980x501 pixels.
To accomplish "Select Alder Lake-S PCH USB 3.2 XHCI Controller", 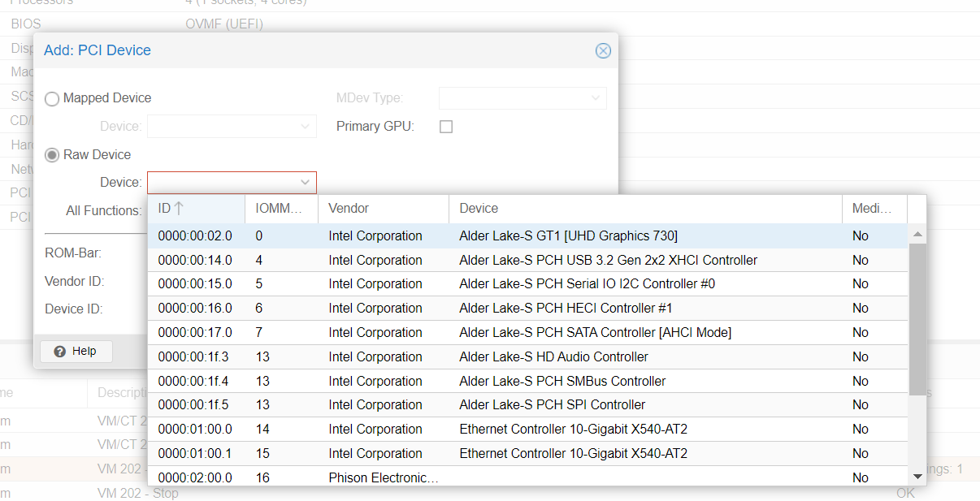I will pyautogui.click(x=527, y=260).
